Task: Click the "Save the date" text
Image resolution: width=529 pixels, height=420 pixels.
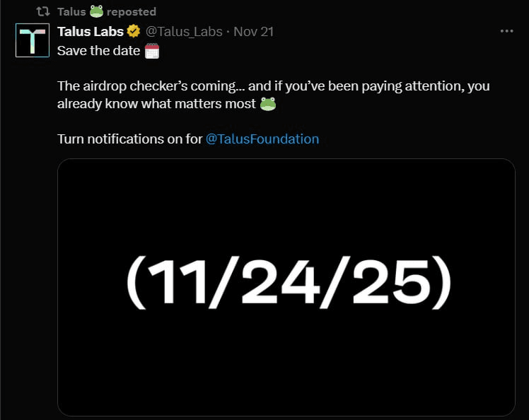Action: click(x=98, y=50)
